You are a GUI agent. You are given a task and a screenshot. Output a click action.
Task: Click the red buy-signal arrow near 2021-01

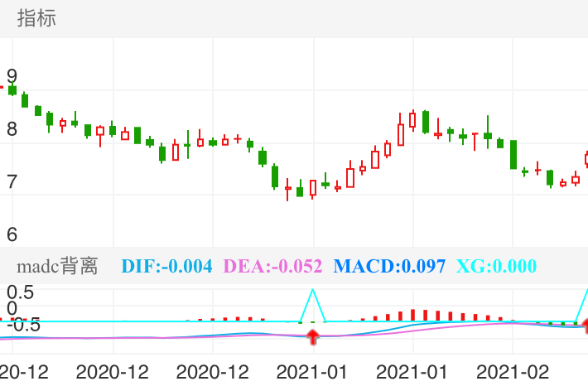tap(313, 336)
